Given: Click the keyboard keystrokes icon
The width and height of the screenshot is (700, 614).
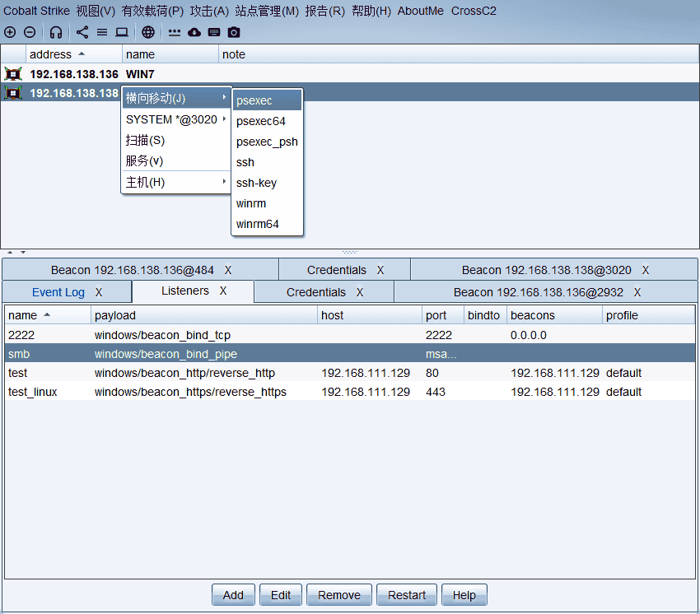Looking at the screenshot, I should (x=214, y=32).
